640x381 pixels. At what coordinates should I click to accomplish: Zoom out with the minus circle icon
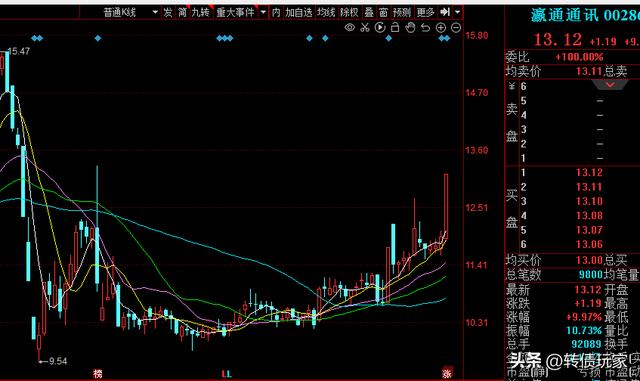456,27
